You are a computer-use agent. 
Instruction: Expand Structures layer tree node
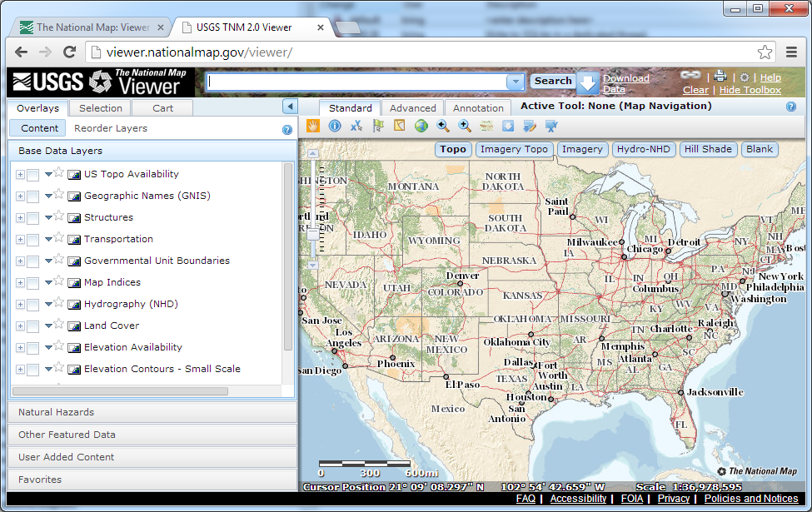[x=20, y=218]
